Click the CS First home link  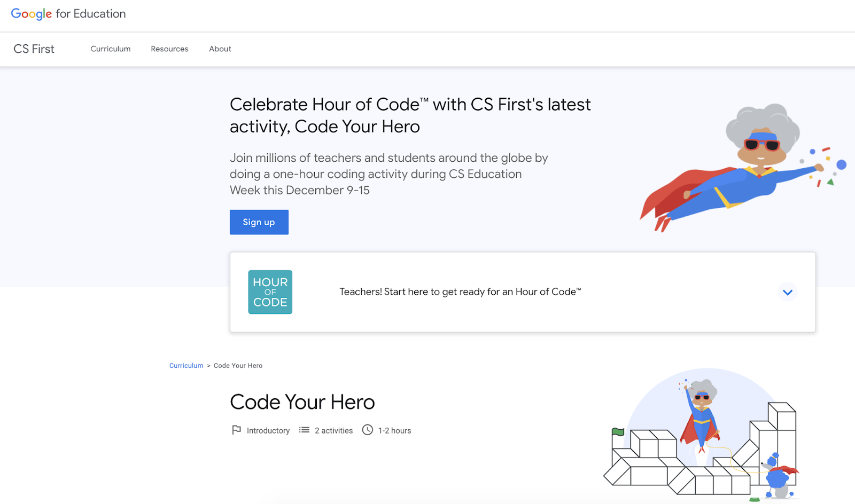(34, 49)
